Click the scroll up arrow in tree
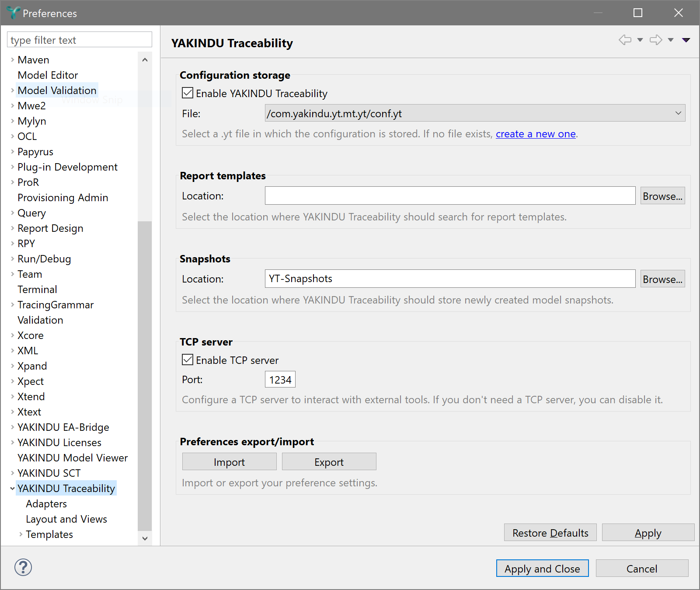700x590 pixels. 145,60
